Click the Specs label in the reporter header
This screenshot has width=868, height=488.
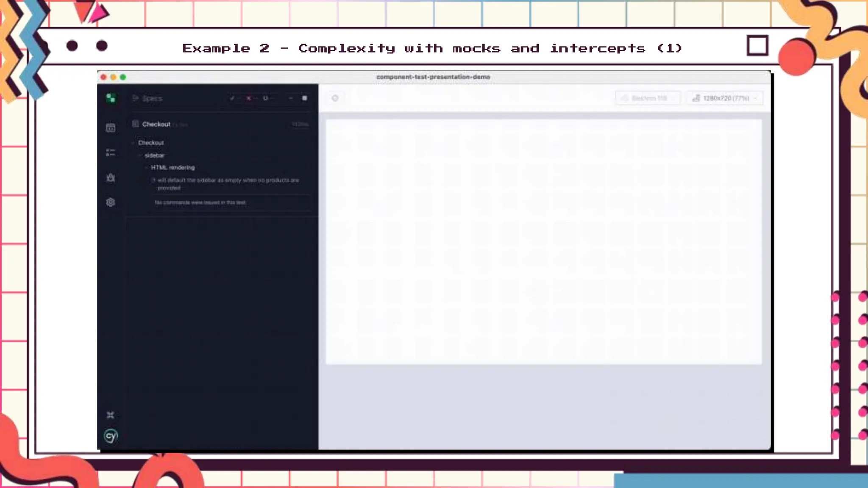152,98
